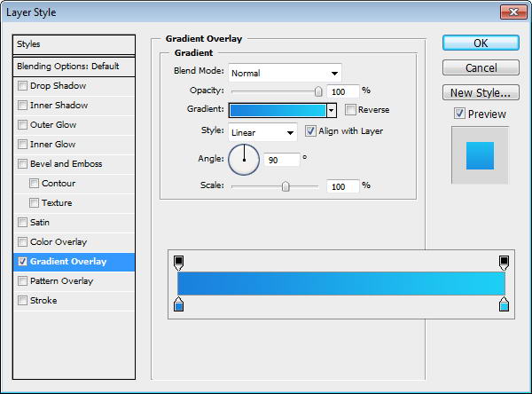Image resolution: width=532 pixels, height=394 pixels.
Task: Open the gradient picker arrow
Action: [332, 110]
